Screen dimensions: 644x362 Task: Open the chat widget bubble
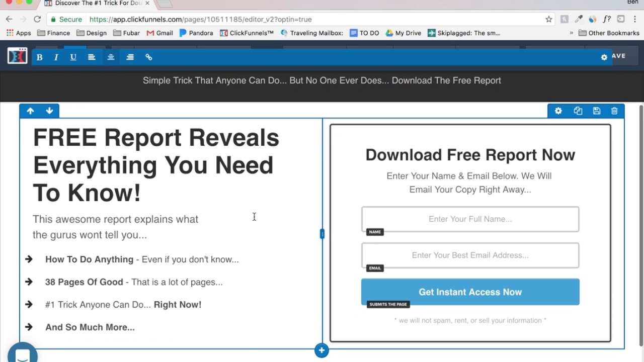coord(22,353)
